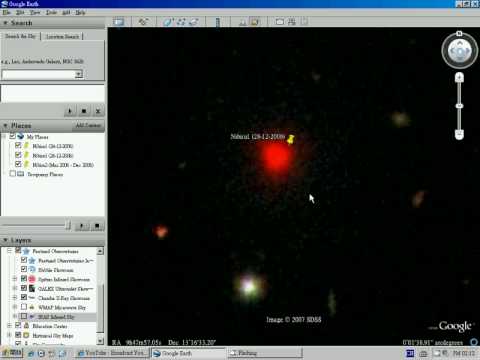This screenshot has width=480, height=360.
Task: Click the GALEX Ultraviolet Showcase layer icon
Action: (x=32, y=288)
